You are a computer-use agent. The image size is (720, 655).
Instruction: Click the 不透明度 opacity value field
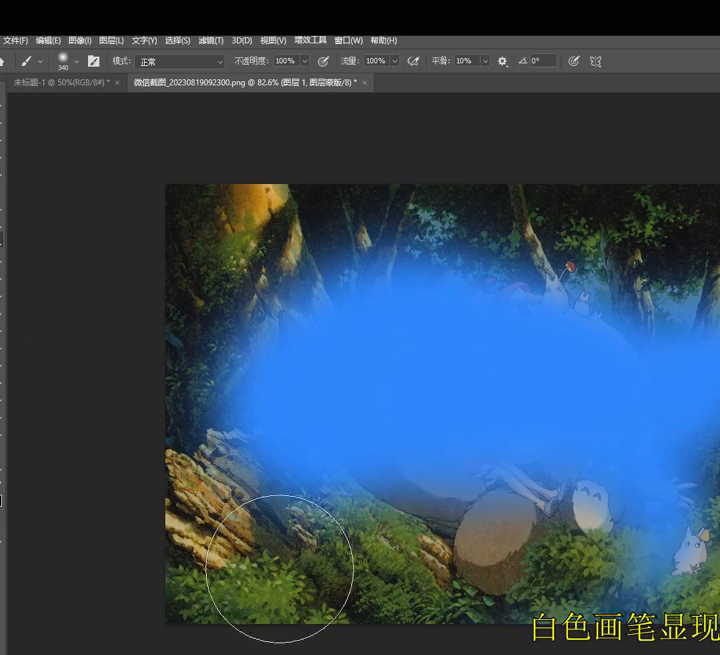coord(287,61)
